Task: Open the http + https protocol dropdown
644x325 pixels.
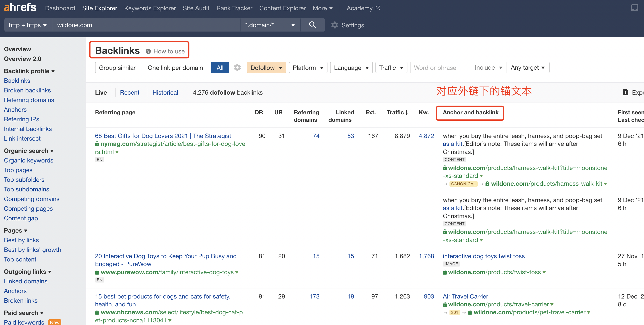Action: (28, 25)
